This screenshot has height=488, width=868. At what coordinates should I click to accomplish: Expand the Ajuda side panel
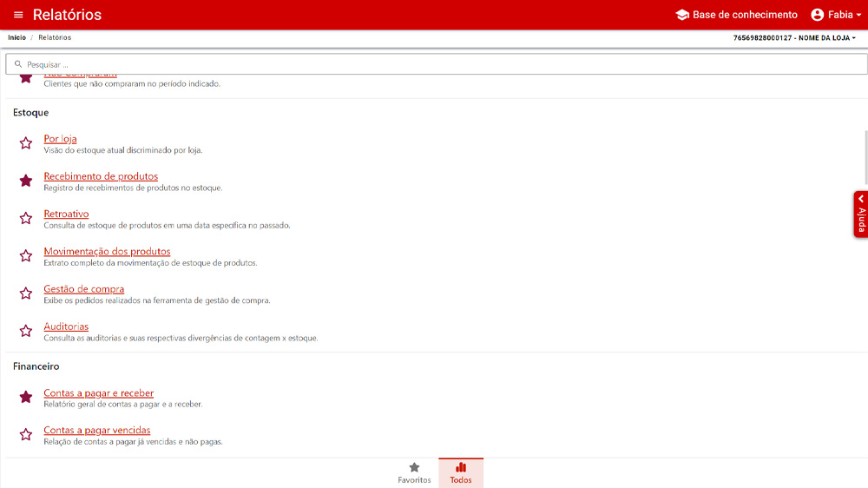(x=860, y=214)
